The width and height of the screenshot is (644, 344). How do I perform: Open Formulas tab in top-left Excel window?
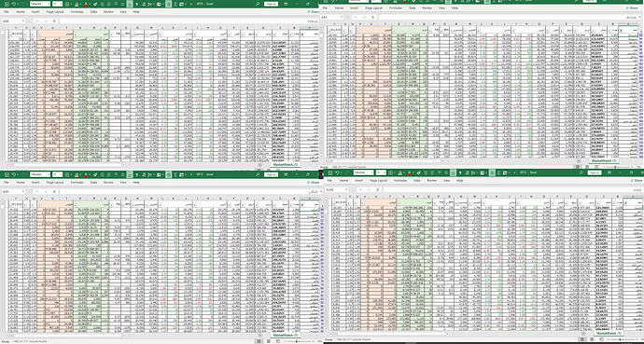[77, 12]
